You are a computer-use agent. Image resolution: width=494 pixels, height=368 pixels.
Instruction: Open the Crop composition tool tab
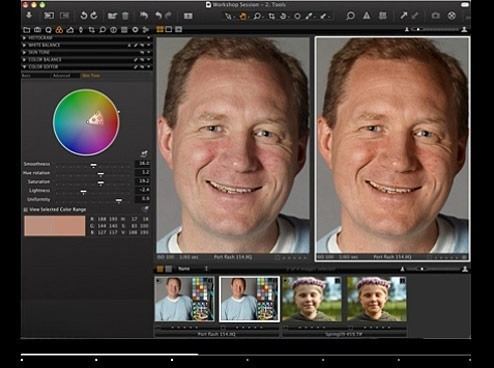point(91,30)
